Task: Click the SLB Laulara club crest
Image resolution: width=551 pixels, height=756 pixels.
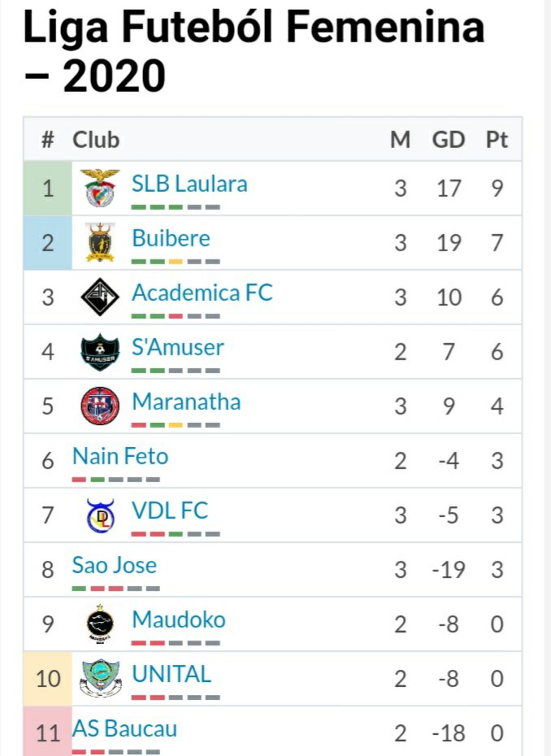Action: pyautogui.click(x=101, y=189)
